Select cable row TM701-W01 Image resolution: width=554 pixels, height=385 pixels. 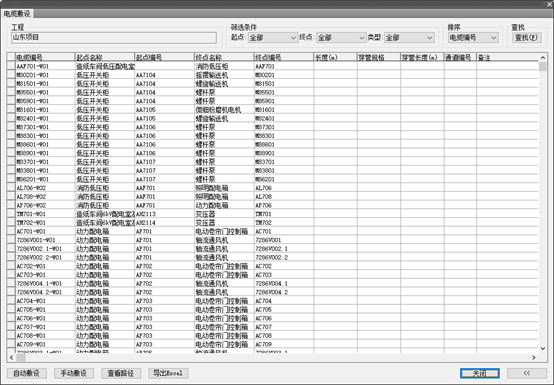[x=272, y=214]
